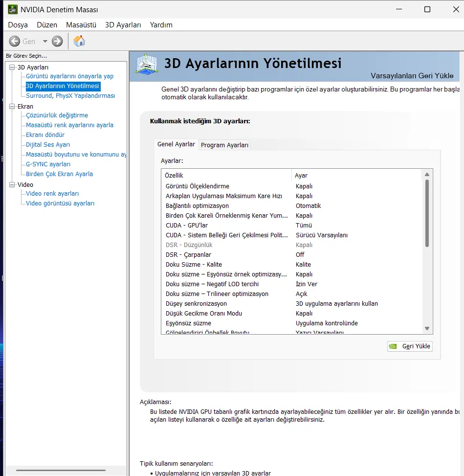Select the Eşyönsüz süzme row
Image resolution: width=464 pixels, height=476 pixels.
click(x=291, y=323)
